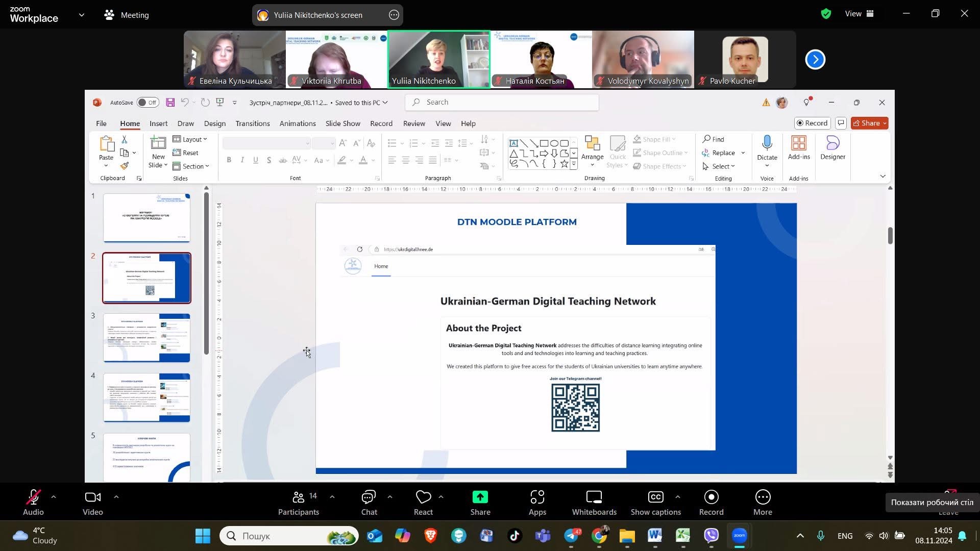The width and height of the screenshot is (980, 551).
Task: Click the View button in Zoom header
Action: (859, 14)
